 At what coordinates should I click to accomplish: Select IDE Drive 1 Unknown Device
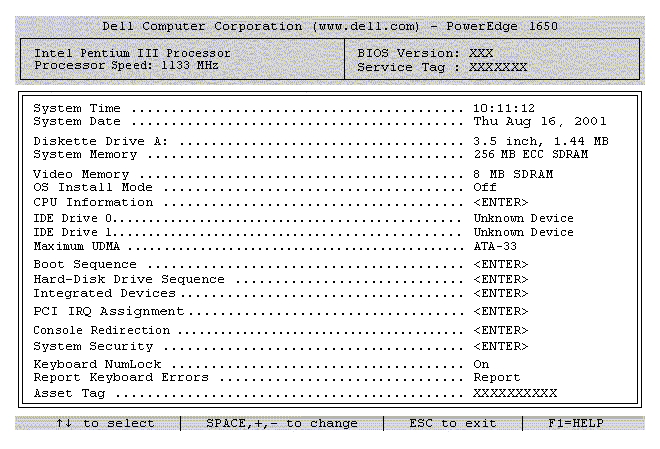click(x=523, y=232)
